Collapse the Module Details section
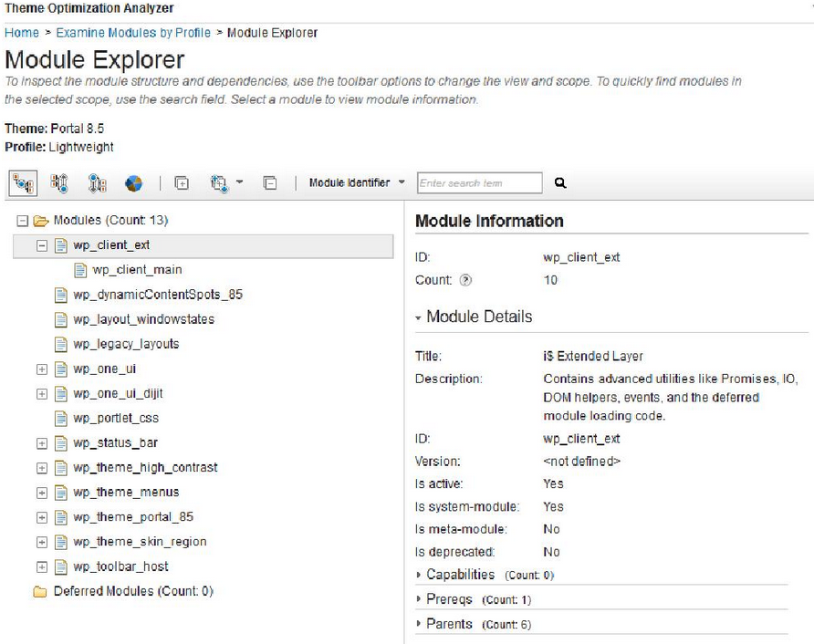The height and width of the screenshot is (644, 814). (419, 317)
